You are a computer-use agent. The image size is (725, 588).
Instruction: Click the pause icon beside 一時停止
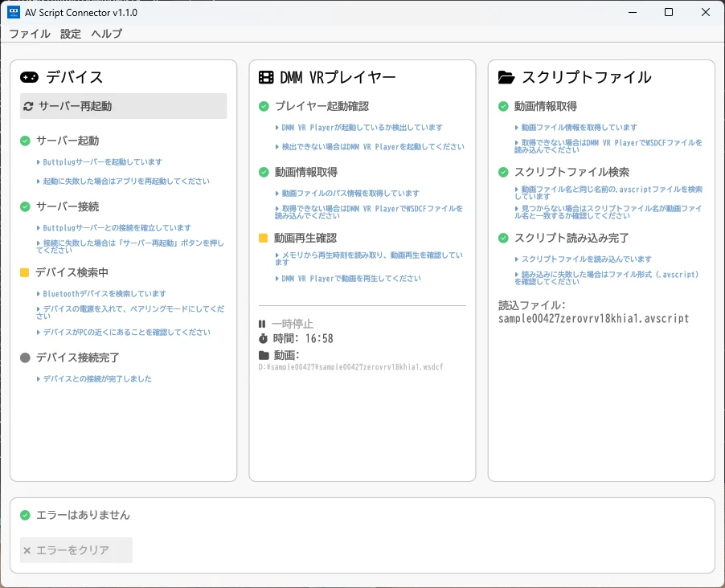[x=262, y=324]
